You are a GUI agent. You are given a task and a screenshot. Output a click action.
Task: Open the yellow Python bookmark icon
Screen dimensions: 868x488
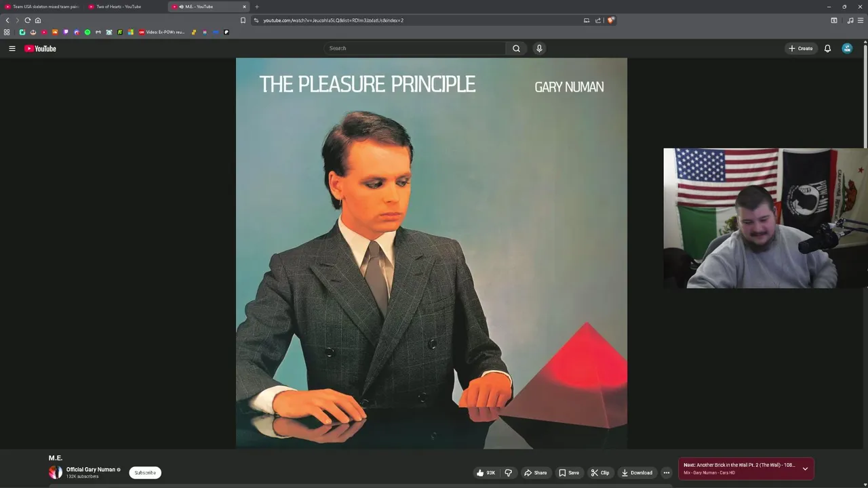(194, 32)
